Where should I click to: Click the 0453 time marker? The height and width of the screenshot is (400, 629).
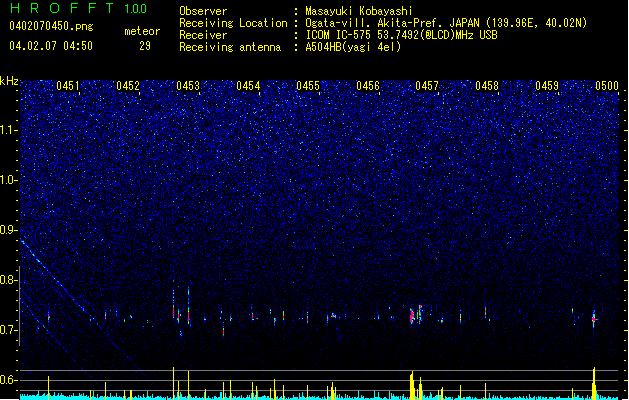pyautogui.click(x=188, y=86)
